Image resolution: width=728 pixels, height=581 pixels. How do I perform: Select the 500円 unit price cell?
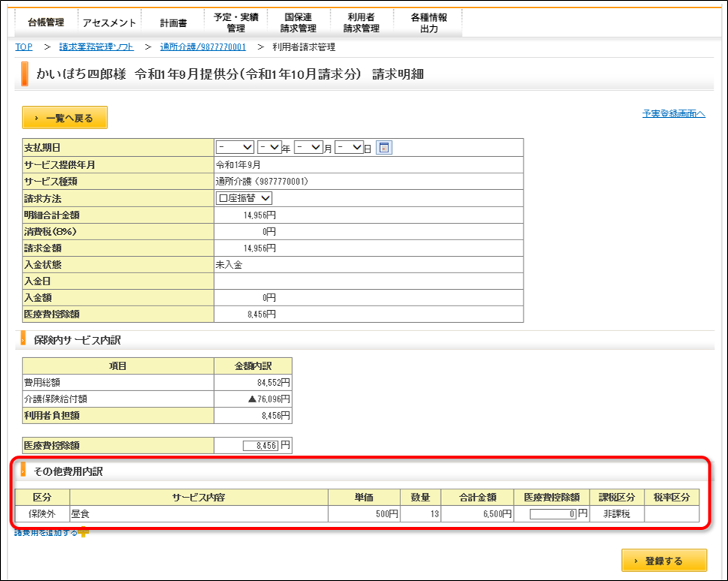click(364, 513)
